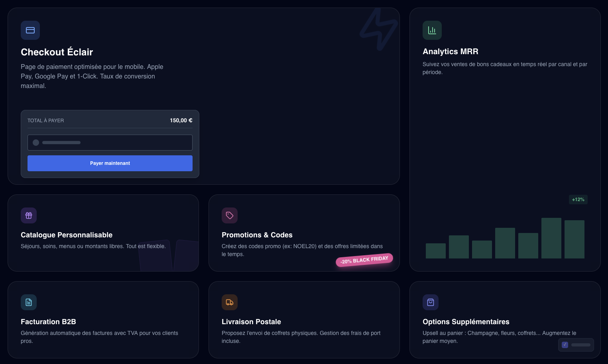Select the round radio dot in payment field
Image resolution: width=608 pixels, height=364 pixels.
pos(36,143)
